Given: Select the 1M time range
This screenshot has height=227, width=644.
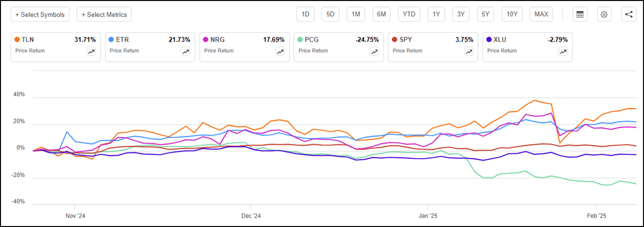Looking at the screenshot, I should click(356, 15).
